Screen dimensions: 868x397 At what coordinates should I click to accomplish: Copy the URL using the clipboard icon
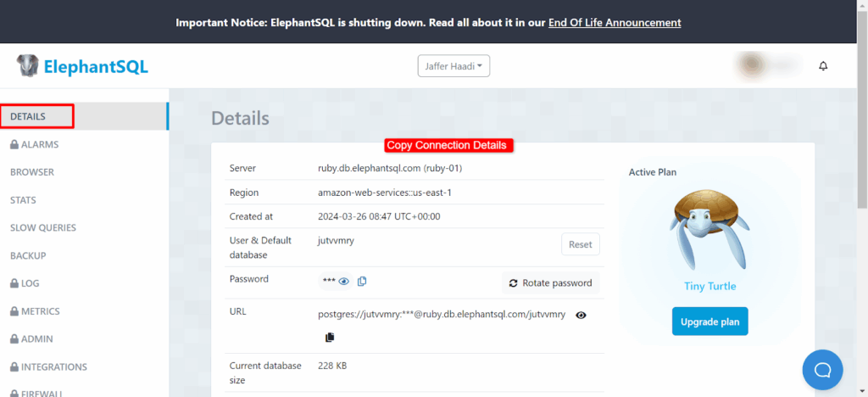tap(330, 338)
